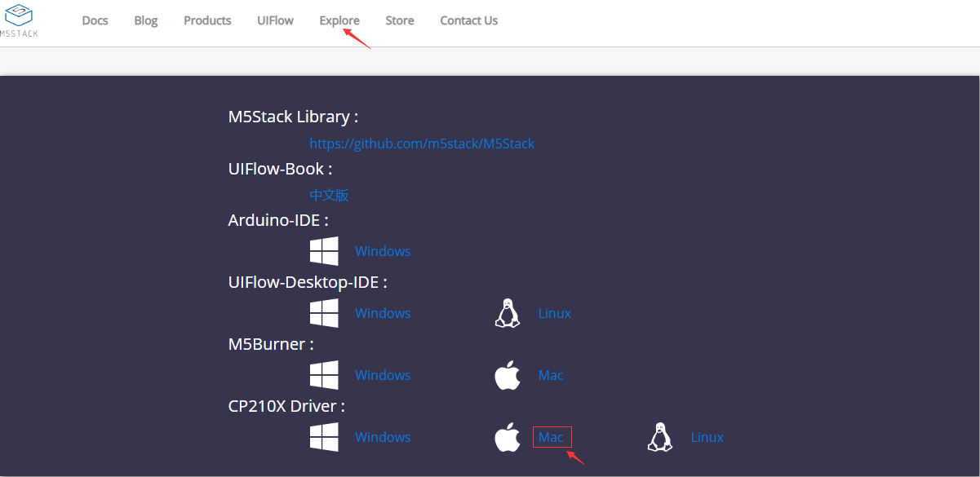Open the Products menu item
This screenshot has width=980, height=477.
coord(207,20)
